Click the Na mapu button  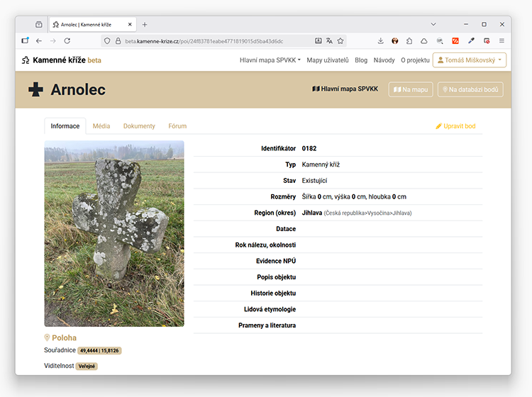coord(411,89)
